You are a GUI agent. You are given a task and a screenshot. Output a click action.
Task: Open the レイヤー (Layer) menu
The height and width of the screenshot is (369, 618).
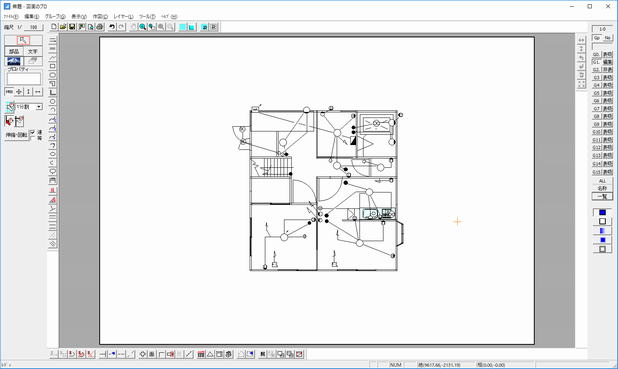point(123,17)
